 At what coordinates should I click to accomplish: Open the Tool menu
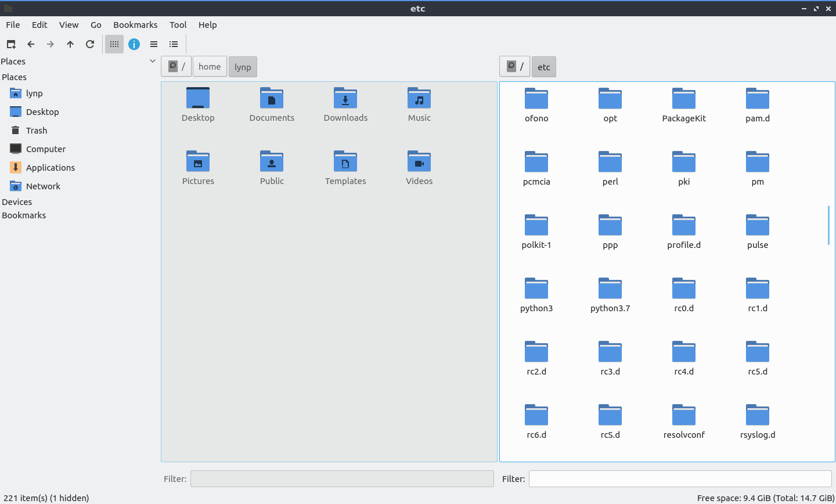pos(178,25)
